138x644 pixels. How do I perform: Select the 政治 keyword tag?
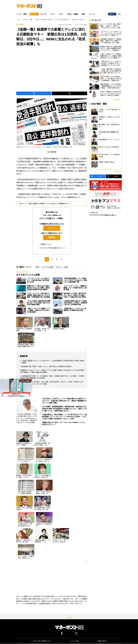[66, 267]
